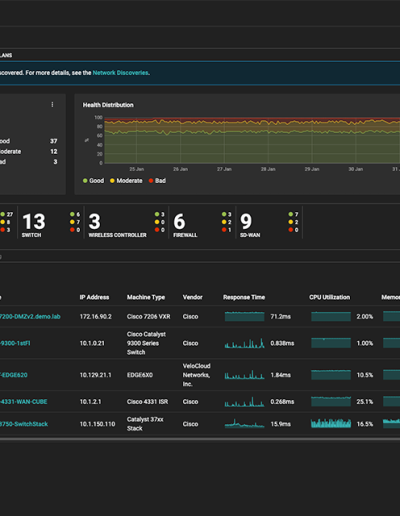The width and height of the screenshot is (400, 516).
Task: Click the 27 Jan axis label
Action: (x=224, y=169)
